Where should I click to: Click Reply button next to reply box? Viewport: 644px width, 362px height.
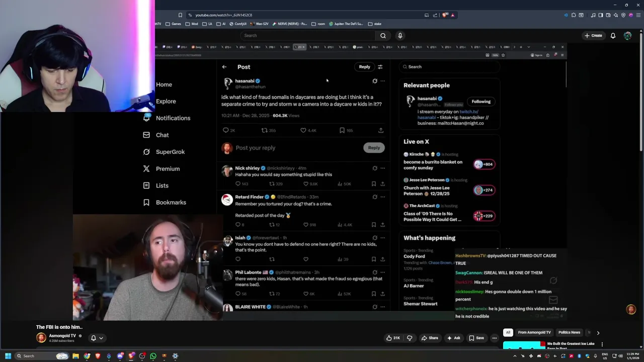[x=374, y=148]
